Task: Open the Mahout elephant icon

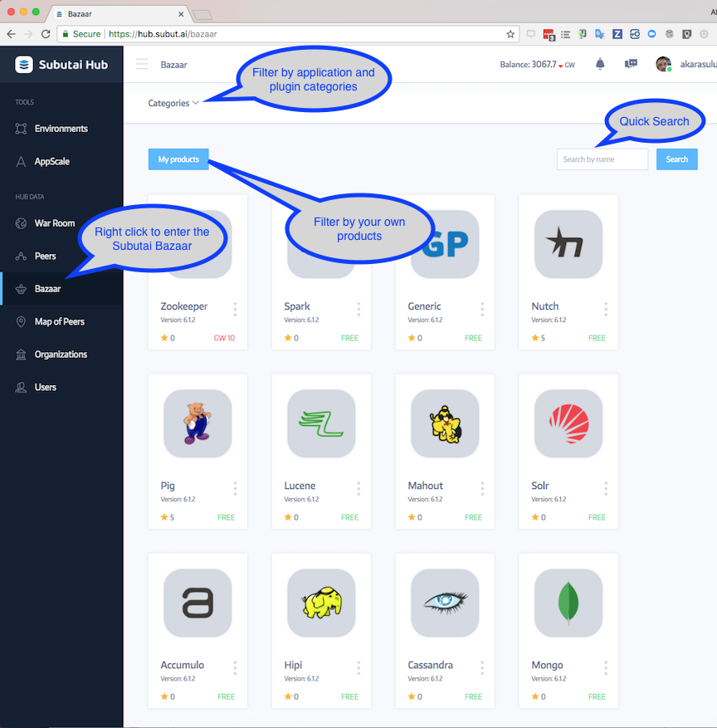Action: 445,423
